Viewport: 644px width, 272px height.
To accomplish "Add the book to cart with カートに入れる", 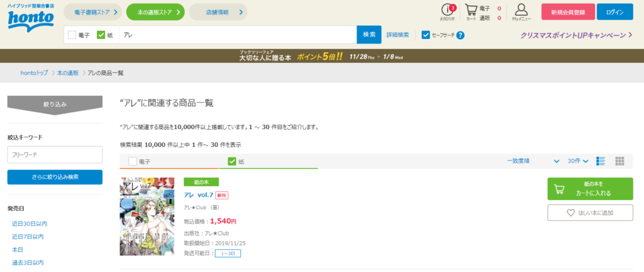I will (x=590, y=188).
